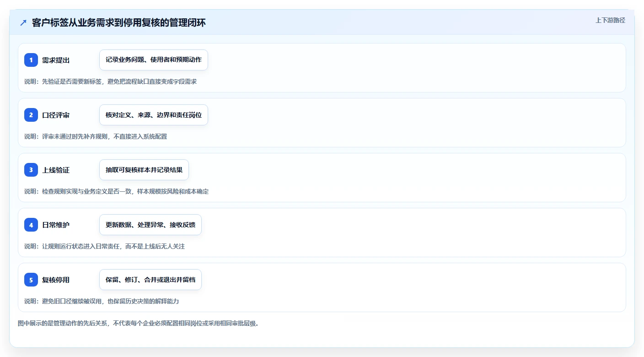Click the note 先验证是否需要新标签
Screen dimensions: 644x357
tap(72, 81)
